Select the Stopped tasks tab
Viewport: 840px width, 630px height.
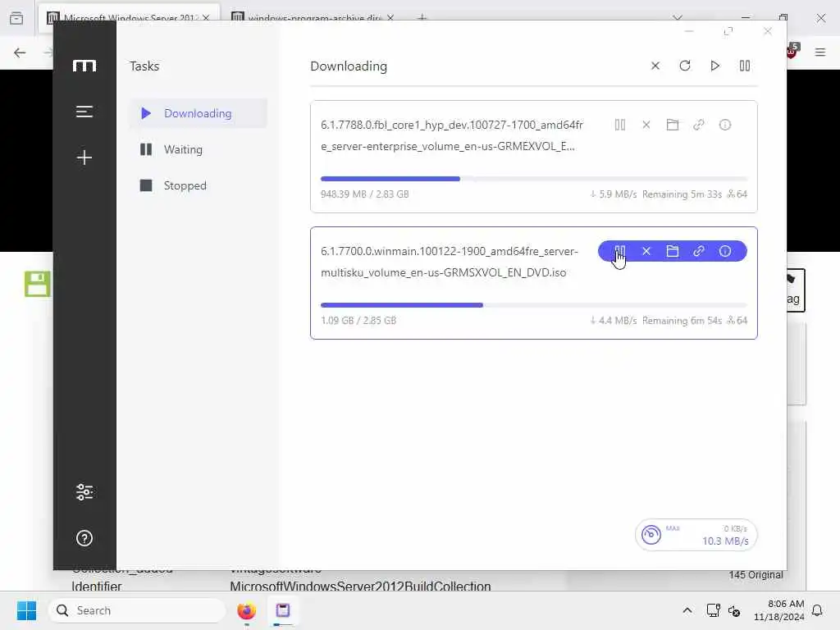click(x=199, y=185)
